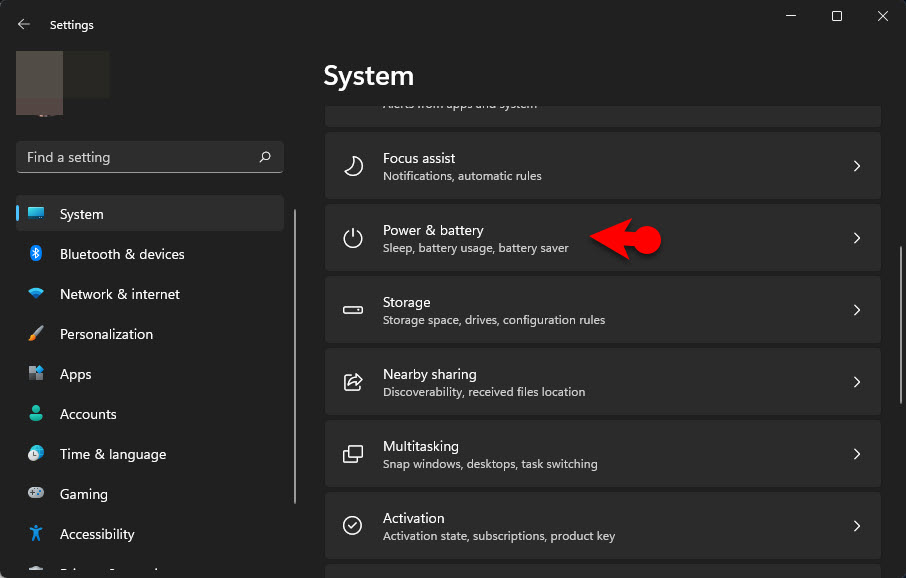Screen dimensions: 906x578
Task: Click the Activation checkmark icon
Action: [x=353, y=526]
